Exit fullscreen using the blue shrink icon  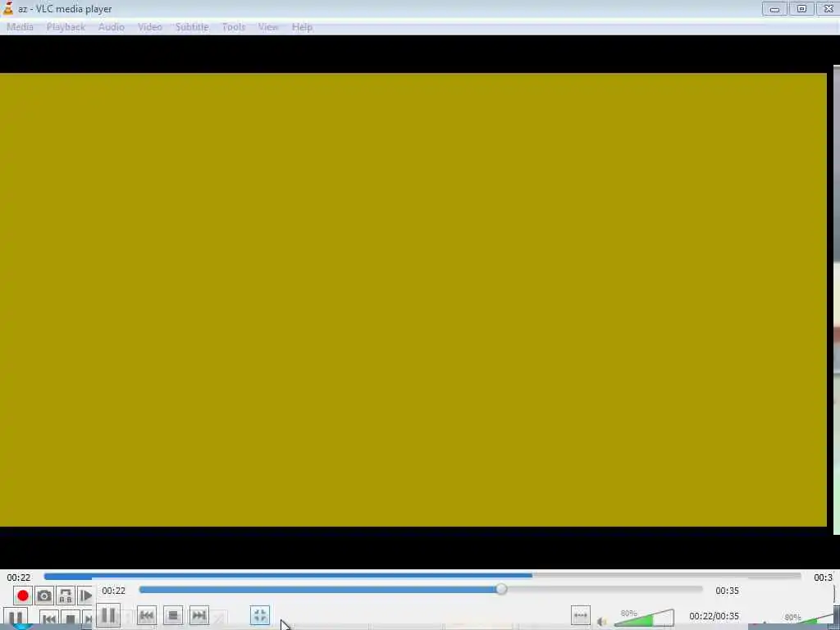260,615
